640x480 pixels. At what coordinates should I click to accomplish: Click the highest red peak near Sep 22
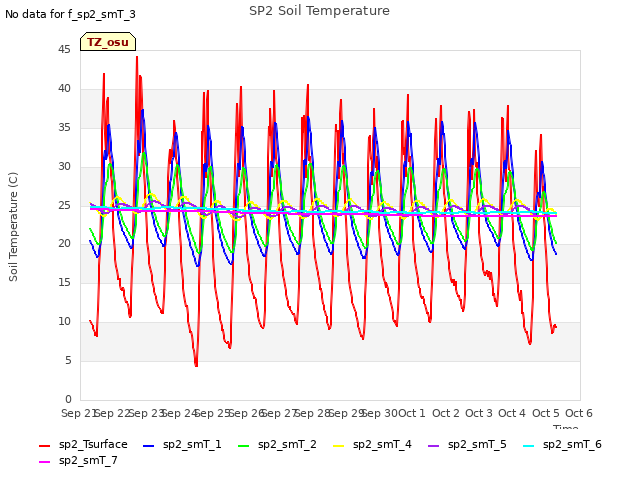coord(137,57)
